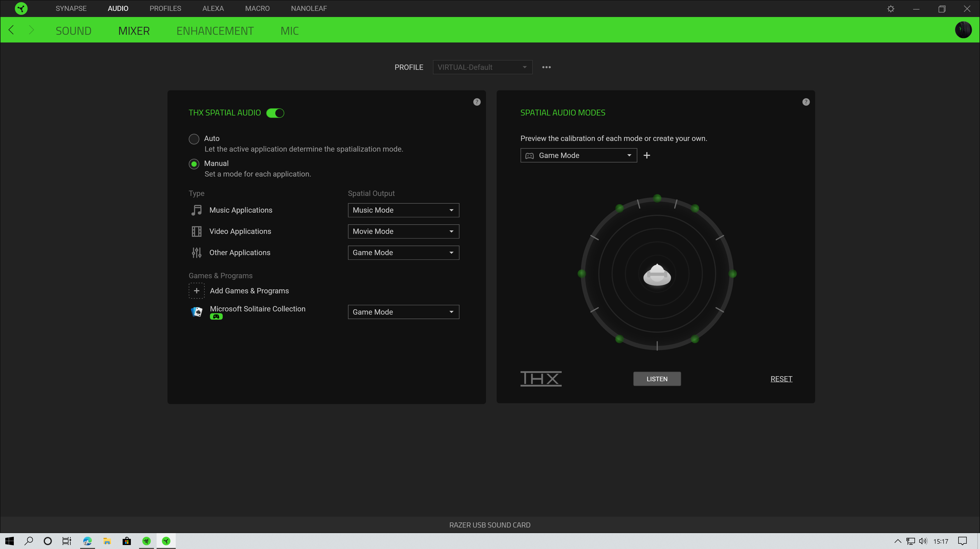Select the Manual mode radio button

[x=194, y=164]
